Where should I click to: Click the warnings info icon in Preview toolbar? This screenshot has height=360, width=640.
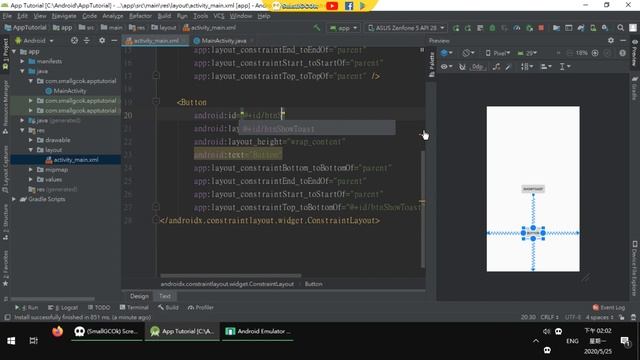[x=622, y=53]
